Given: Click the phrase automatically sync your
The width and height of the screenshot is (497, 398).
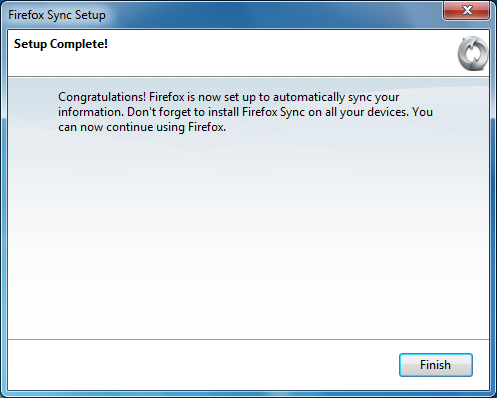Looking at the screenshot, I should (336, 97).
